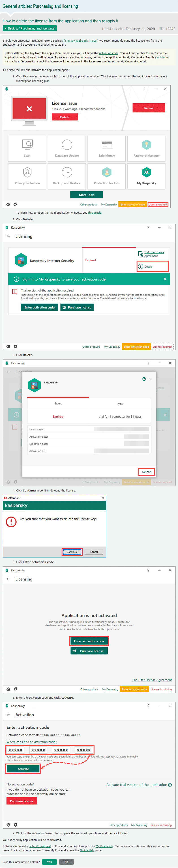Close the Attention dialog with X
The width and height of the screenshot is (178, 868).
coord(103,498)
